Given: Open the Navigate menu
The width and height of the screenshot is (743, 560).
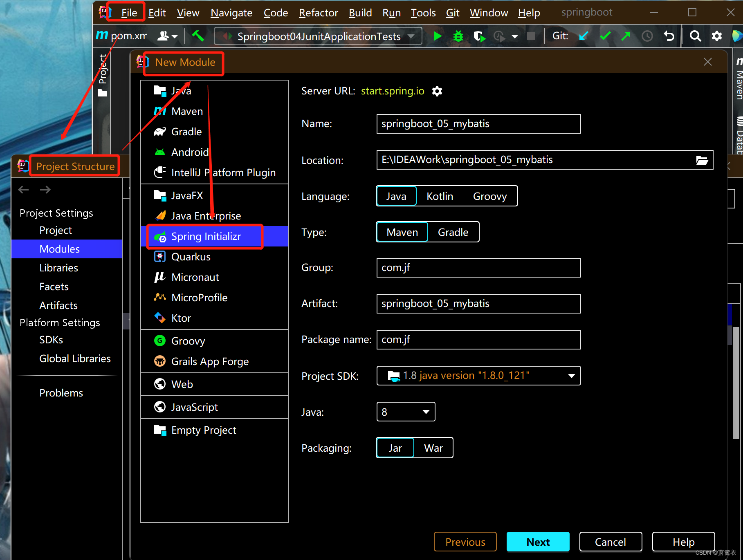Looking at the screenshot, I should (x=231, y=13).
